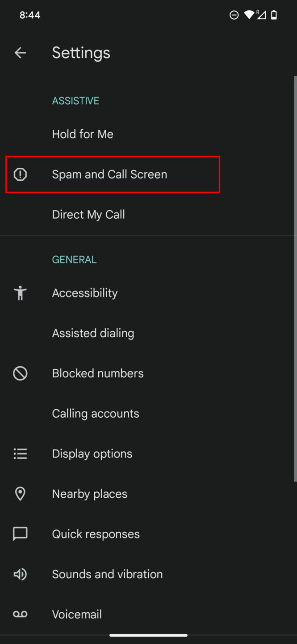Open the Calling accounts settings

click(x=96, y=413)
